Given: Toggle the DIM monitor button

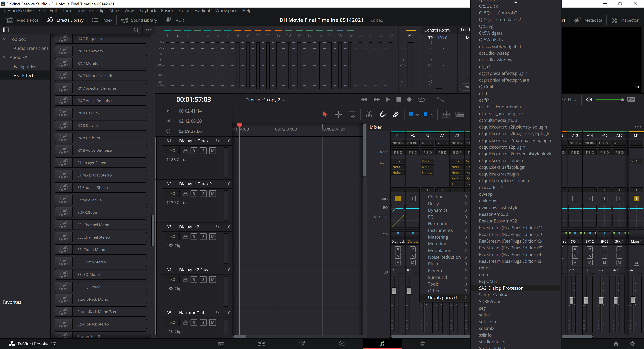Looking at the screenshot, I should coord(631,99).
